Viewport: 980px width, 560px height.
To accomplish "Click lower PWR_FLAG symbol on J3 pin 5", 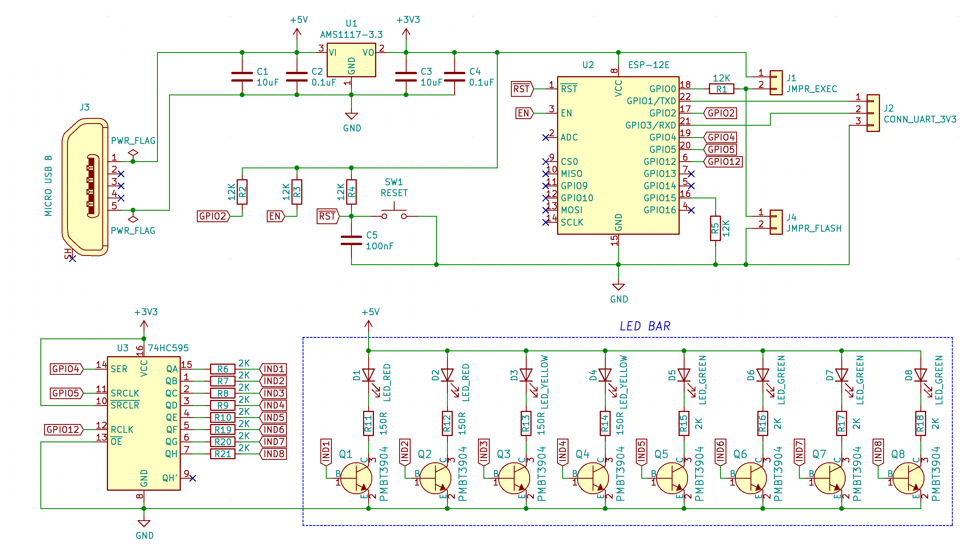I will (x=133, y=219).
